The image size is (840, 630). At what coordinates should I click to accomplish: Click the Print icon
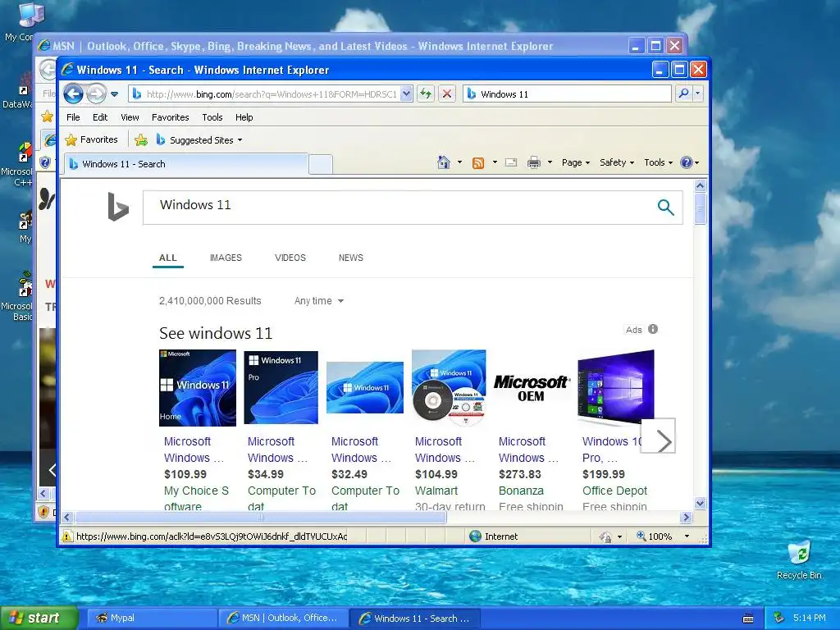click(x=533, y=162)
